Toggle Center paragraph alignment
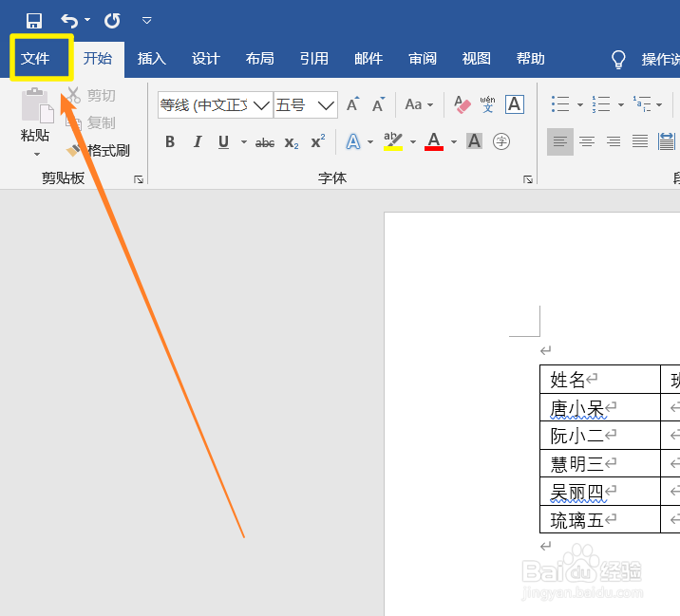Screen dimensions: 680x616 point(587,141)
